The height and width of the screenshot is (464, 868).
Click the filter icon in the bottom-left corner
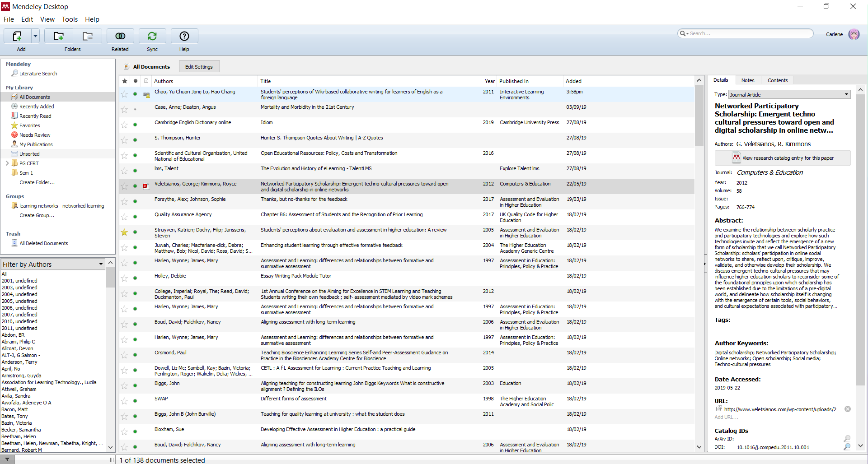6,459
